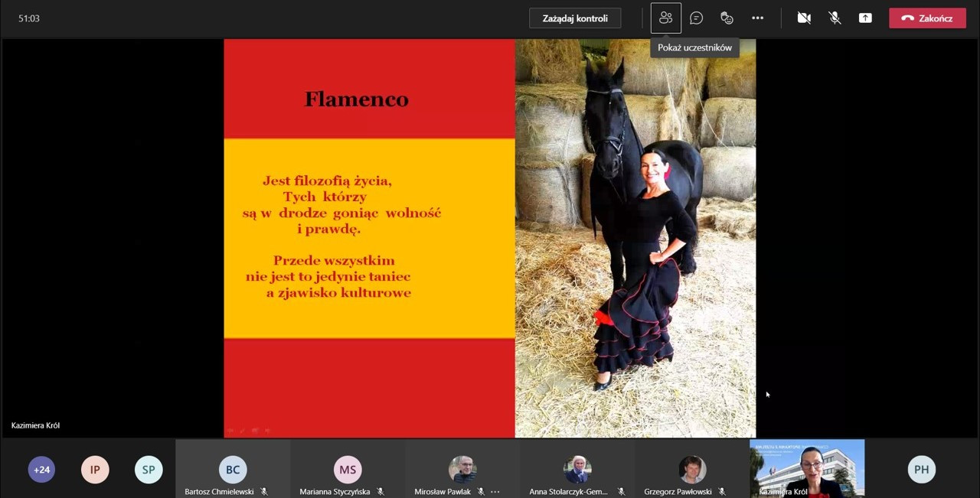Open options dots next to Mirosław Pawlak
This screenshot has width=980, height=498.
click(495, 492)
